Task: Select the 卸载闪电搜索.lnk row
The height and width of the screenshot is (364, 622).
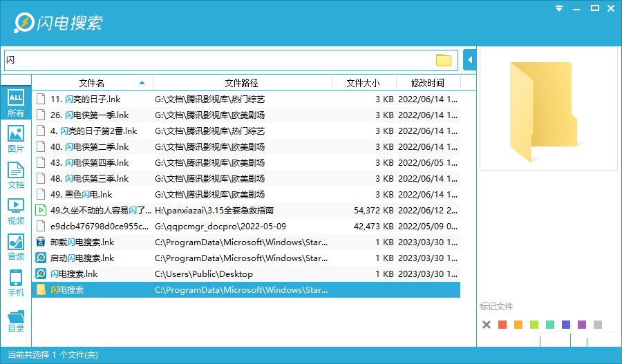Action: click(246, 242)
